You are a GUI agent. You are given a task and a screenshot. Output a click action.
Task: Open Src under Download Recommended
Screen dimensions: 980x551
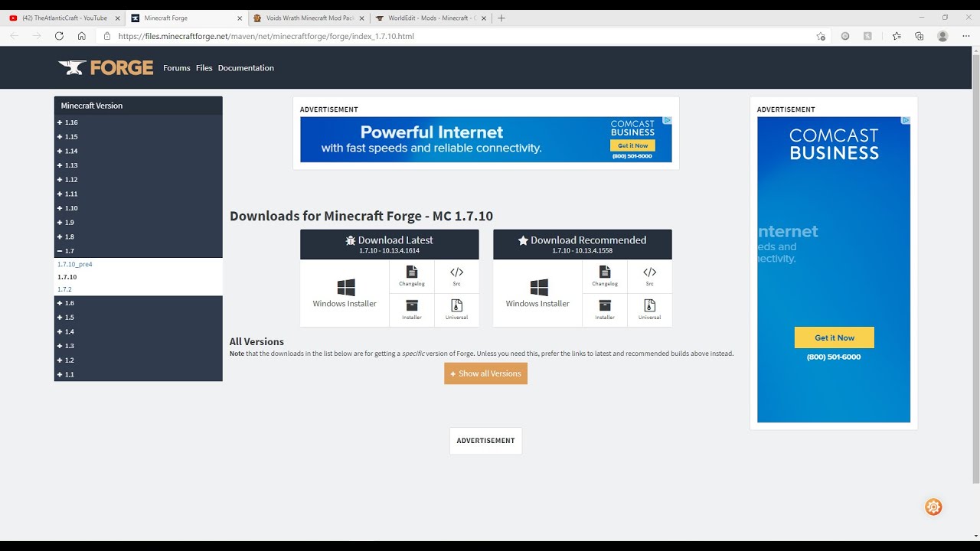pyautogui.click(x=649, y=276)
